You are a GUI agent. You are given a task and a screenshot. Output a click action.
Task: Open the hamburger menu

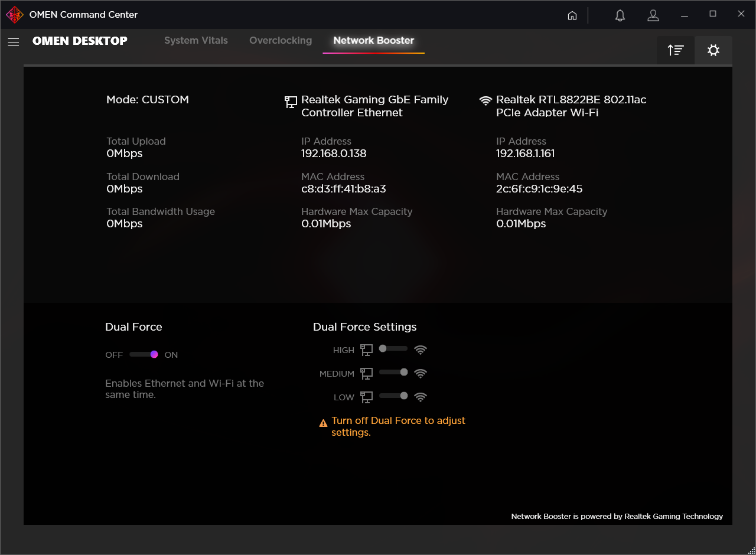[14, 42]
